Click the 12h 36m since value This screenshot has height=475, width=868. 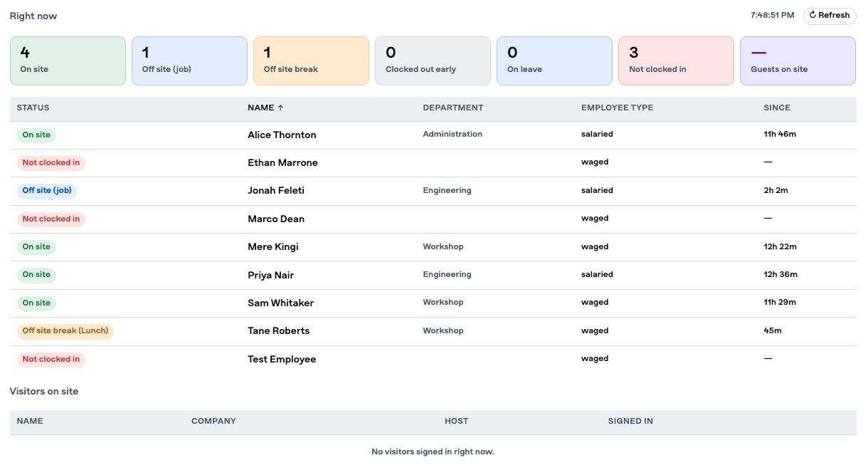click(x=780, y=274)
